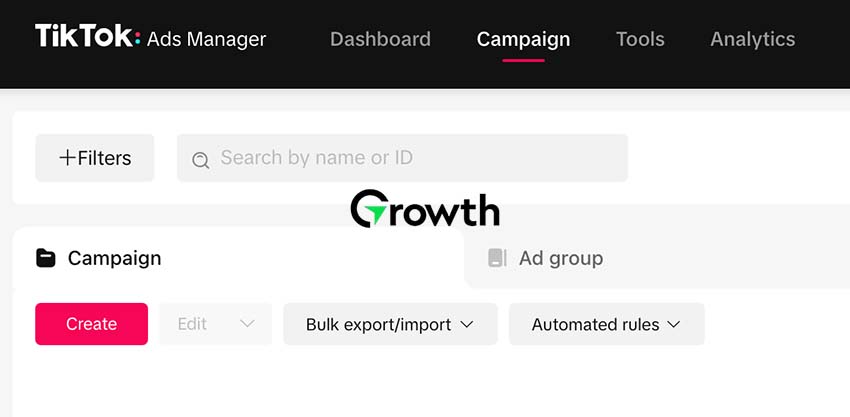Image resolution: width=850 pixels, height=417 pixels.
Task: Click the Campaign folder icon
Action: click(x=46, y=258)
